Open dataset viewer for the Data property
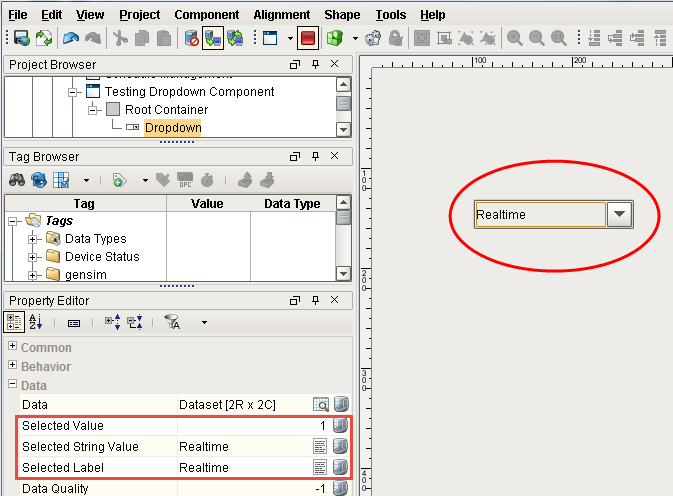The image size is (673, 496). point(321,405)
